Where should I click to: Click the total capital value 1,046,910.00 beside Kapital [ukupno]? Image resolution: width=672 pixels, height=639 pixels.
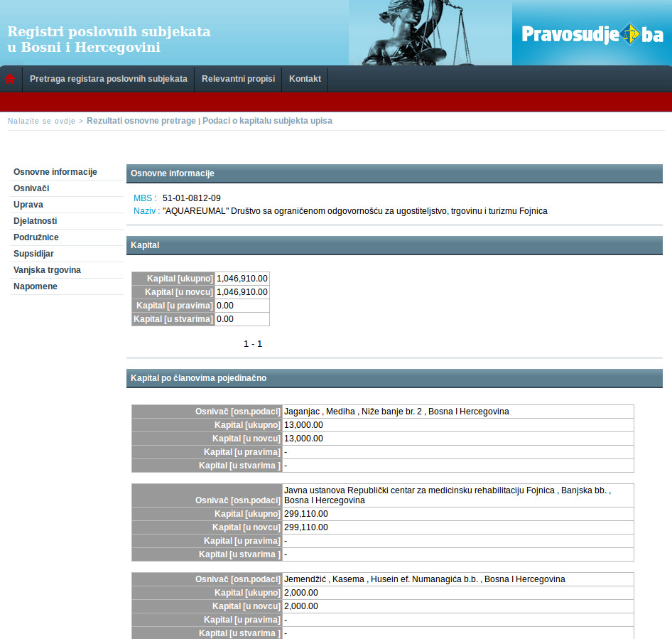[x=242, y=279]
